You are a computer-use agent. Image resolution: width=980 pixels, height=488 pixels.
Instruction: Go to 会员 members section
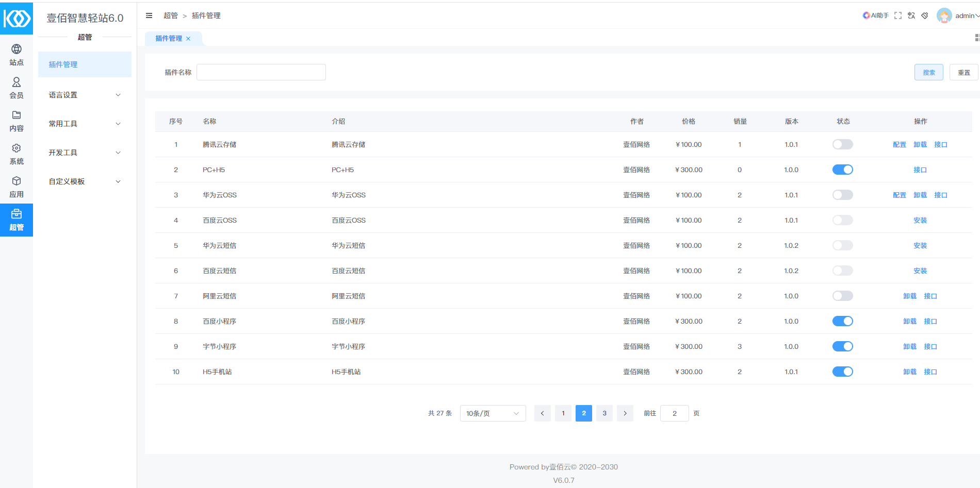[x=17, y=88]
